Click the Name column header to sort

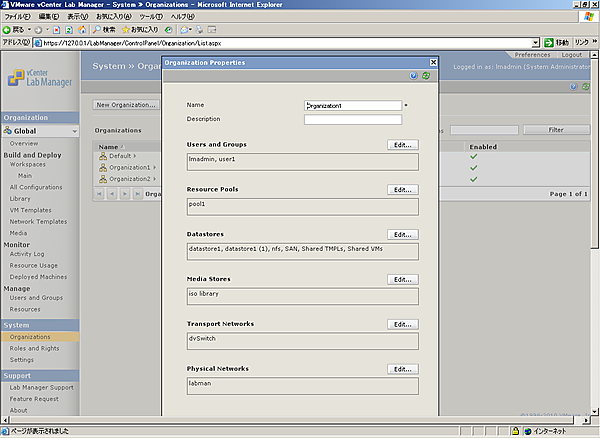(x=108, y=147)
